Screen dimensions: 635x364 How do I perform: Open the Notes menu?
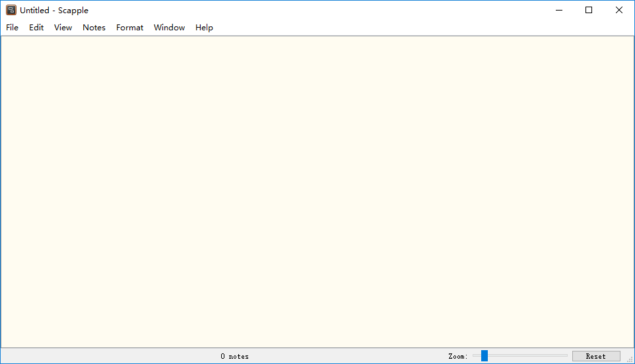pos(94,28)
